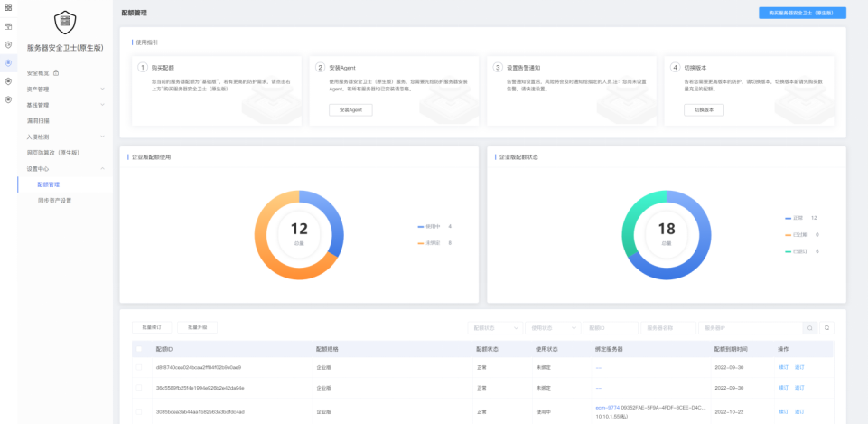Click the orange 已过期 legend swatch
Viewport: 868px width, 424px height.
click(789, 235)
